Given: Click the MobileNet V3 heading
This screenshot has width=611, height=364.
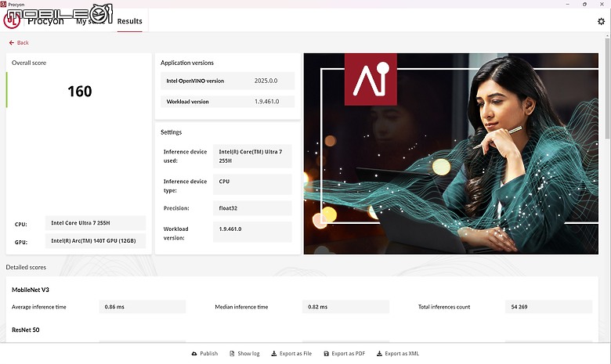Looking at the screenshot, I should click(31, 290).
